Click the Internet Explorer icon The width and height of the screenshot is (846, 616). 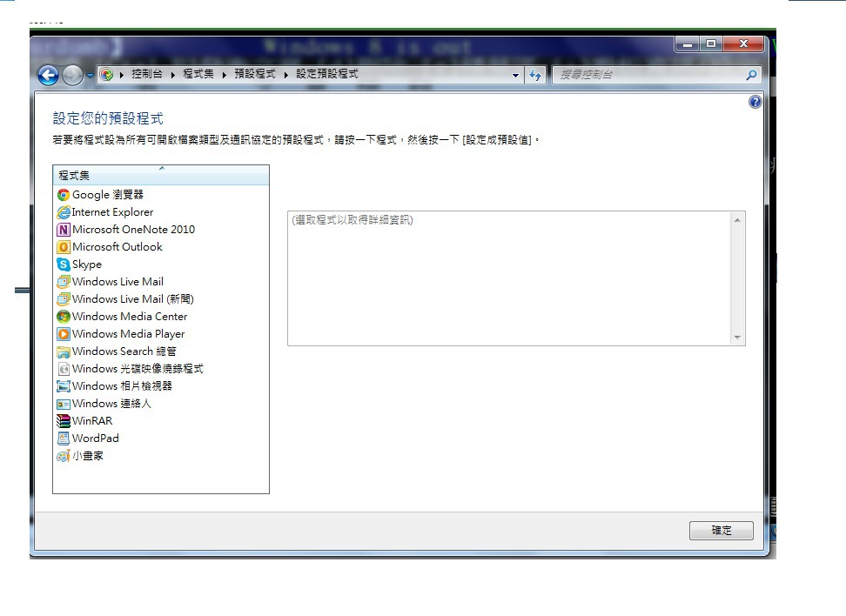[x=64, y=212]
